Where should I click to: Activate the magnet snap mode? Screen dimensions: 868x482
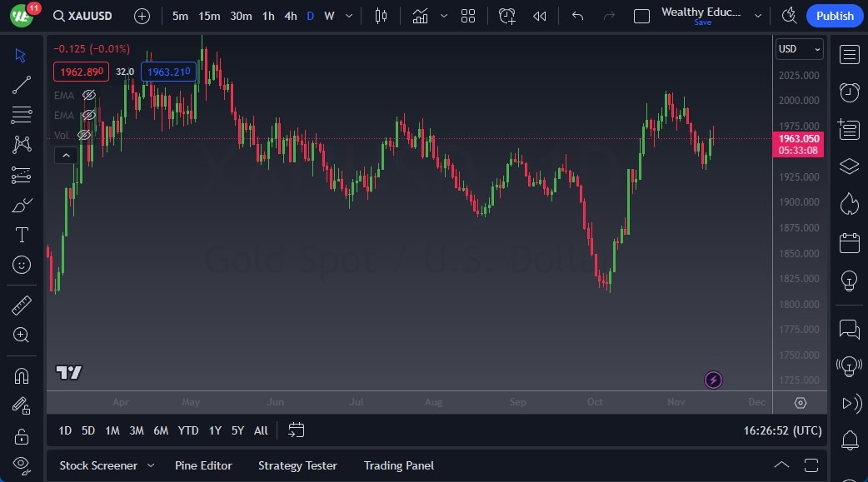22,375
